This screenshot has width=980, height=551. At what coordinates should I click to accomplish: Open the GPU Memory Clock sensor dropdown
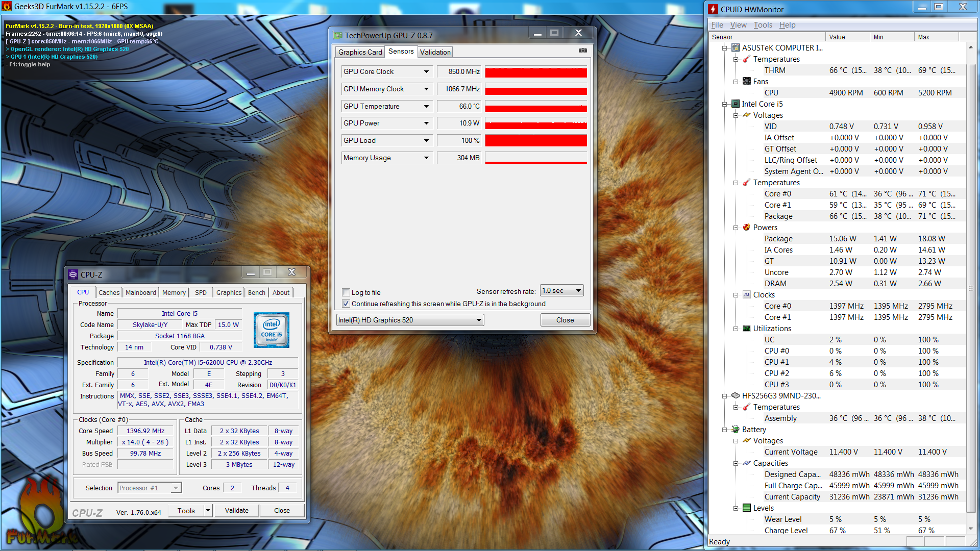pos(426,89)
